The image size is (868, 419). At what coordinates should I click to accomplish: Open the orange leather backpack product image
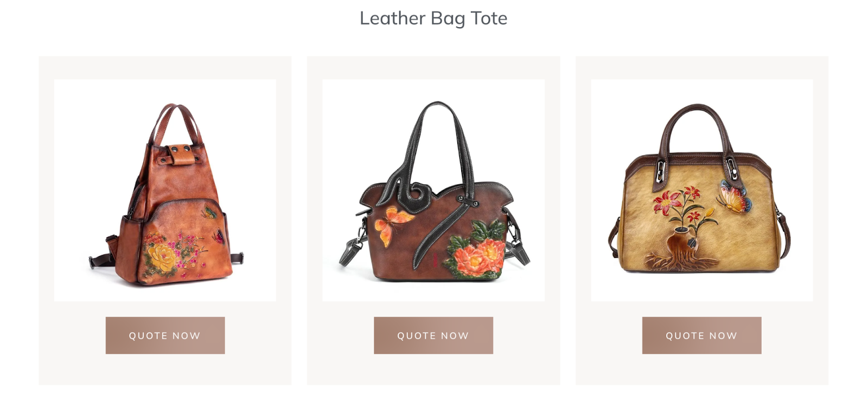click(165, 191)
